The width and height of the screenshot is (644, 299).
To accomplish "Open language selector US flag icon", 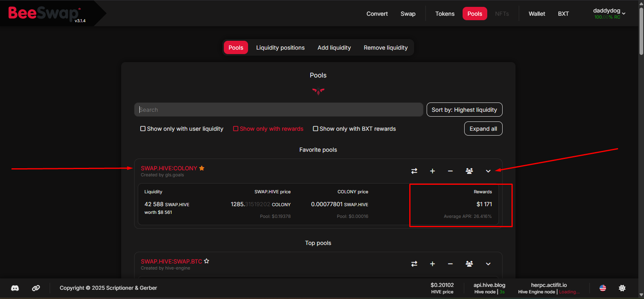I will tap(603, 288).
